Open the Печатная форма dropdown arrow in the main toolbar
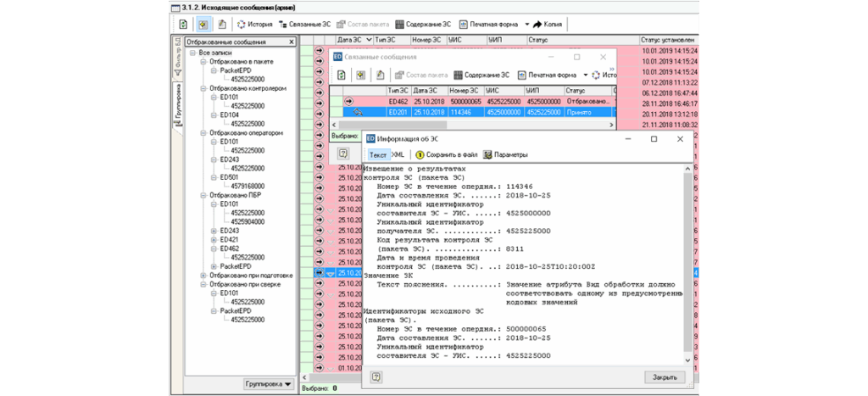This screenshot has width=868, height=396. click(526, 25)
